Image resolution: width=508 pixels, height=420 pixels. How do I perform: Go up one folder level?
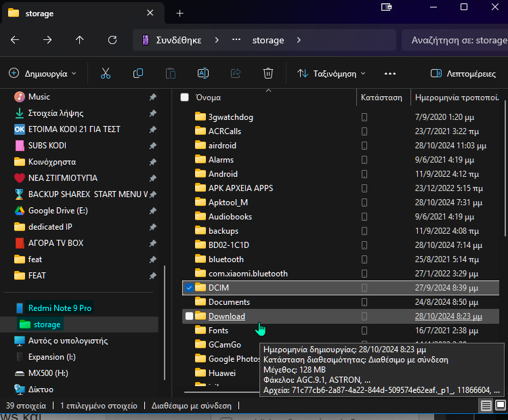[x=80, y=40]
